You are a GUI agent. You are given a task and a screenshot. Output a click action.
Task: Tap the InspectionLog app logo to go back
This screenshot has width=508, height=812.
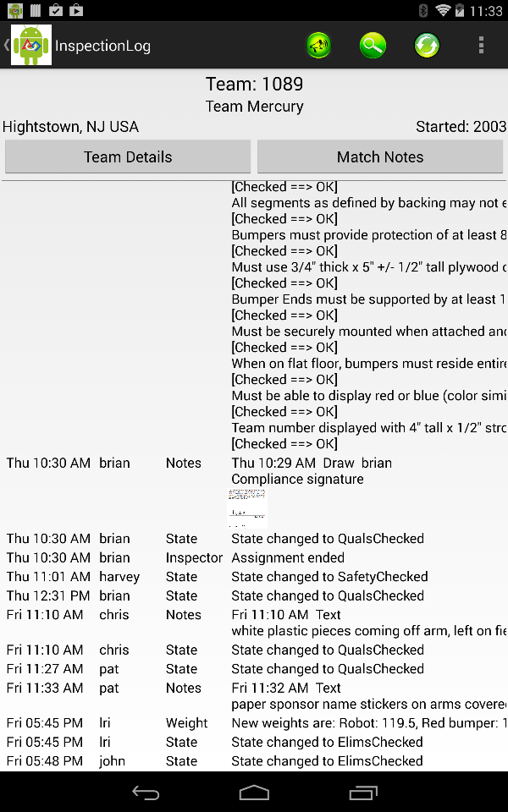[30, 46]
